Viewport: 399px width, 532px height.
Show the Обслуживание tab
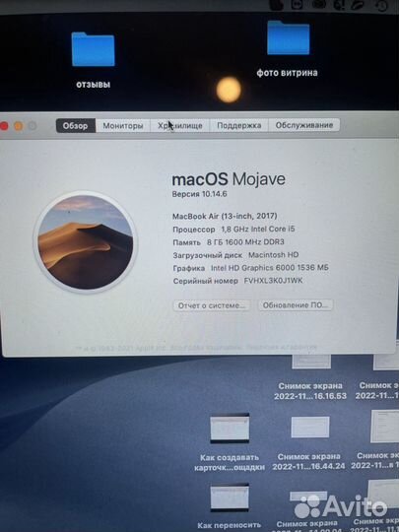click(304, 125)
